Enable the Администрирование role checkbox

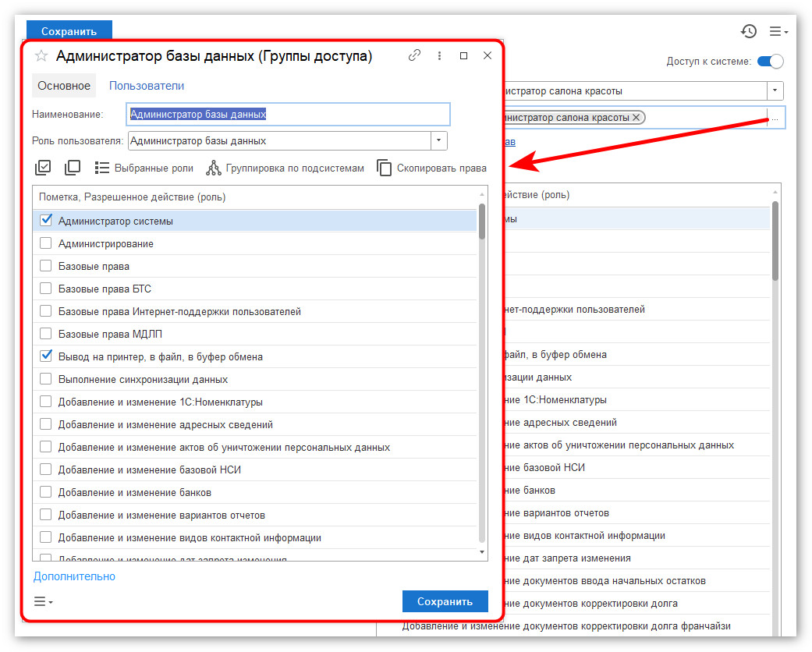coord(46,243)
